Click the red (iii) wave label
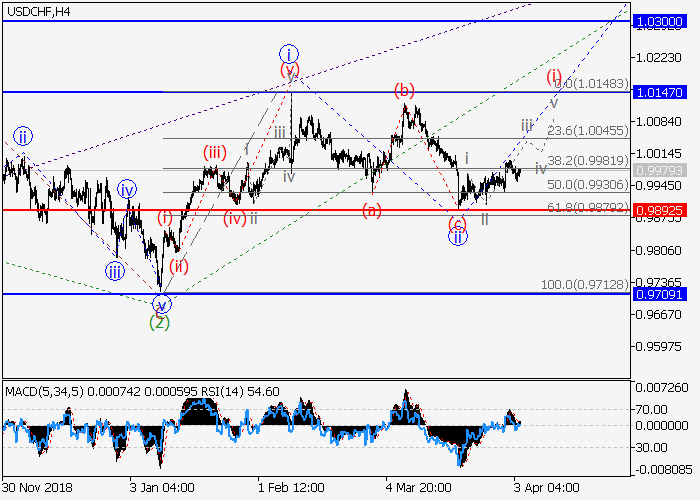 [214, 153]
